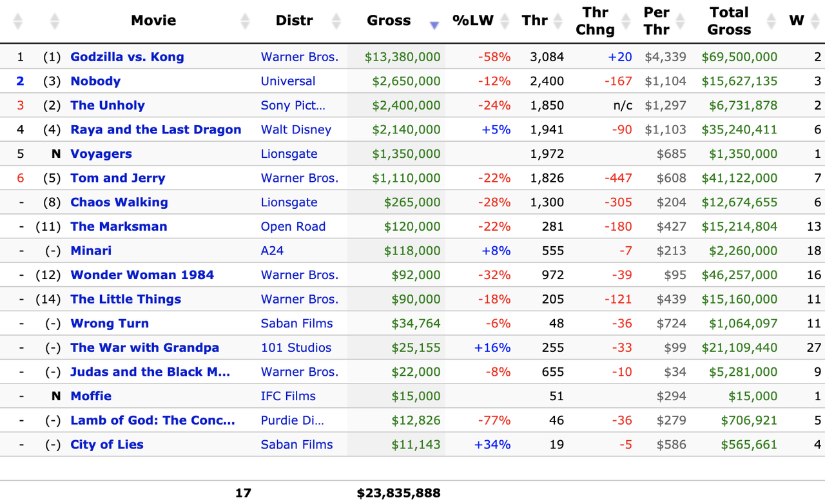Open Voyagers movie link
The image size is (825, 504).
tap(101, 154)
